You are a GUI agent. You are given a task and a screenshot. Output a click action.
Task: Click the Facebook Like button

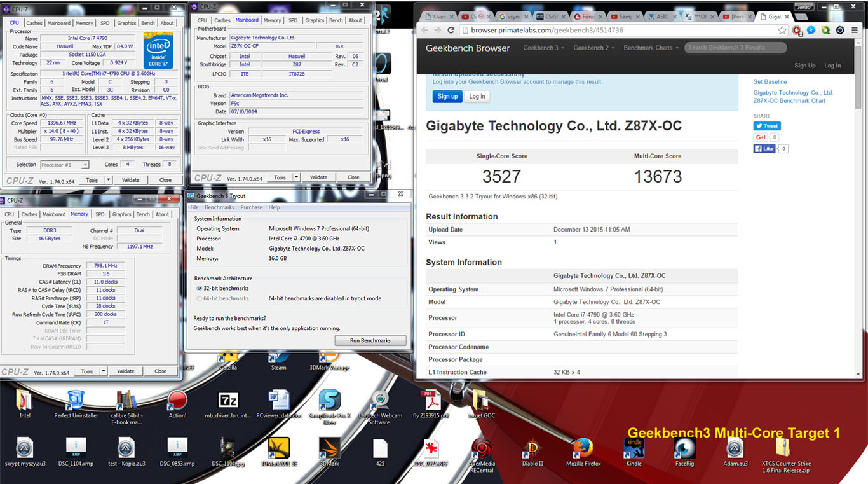(x=764, y=149)
